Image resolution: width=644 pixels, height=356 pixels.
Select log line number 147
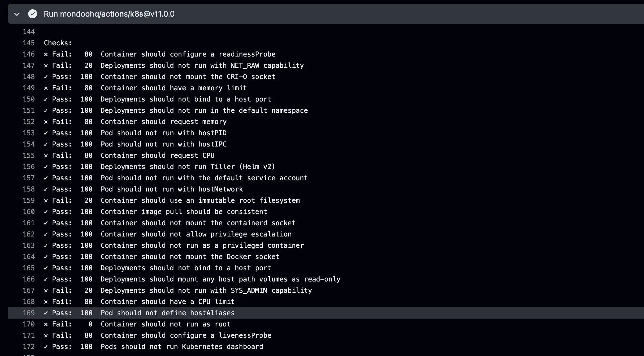pyautogui.click(x=29, y=66)
